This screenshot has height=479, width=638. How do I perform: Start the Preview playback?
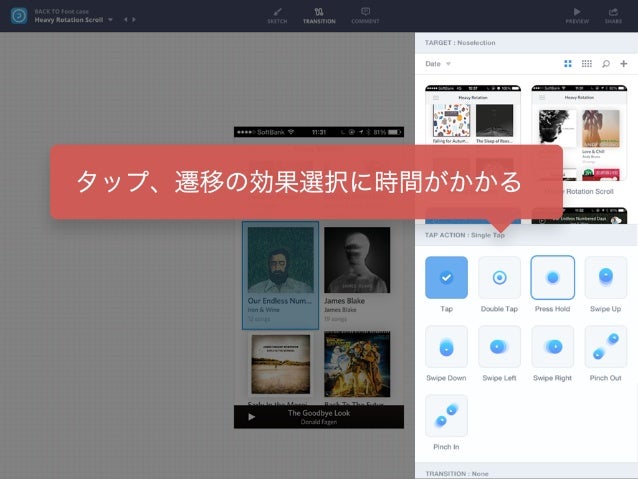coord(577,16)
